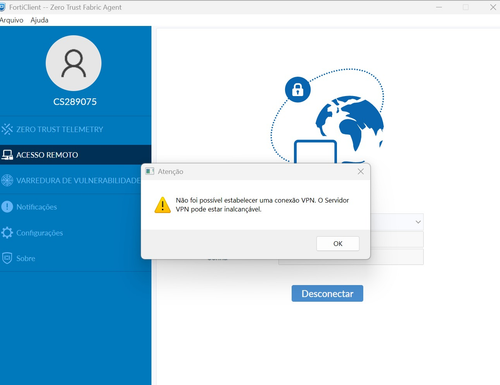The width and height of the screenshot is (500, 385).
Task: Click the padlock icon in illustration
Action: (x=298, y=89)
